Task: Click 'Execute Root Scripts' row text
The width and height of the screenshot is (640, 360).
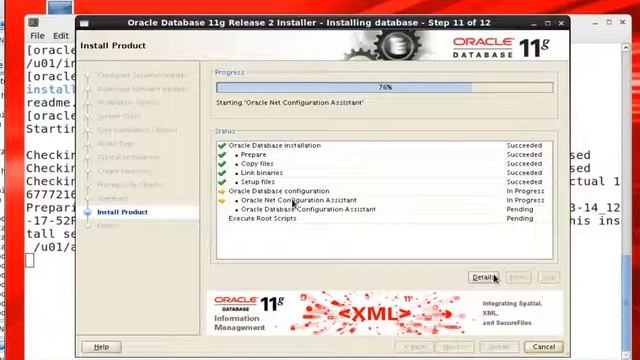Action: (x=262, y=219)
